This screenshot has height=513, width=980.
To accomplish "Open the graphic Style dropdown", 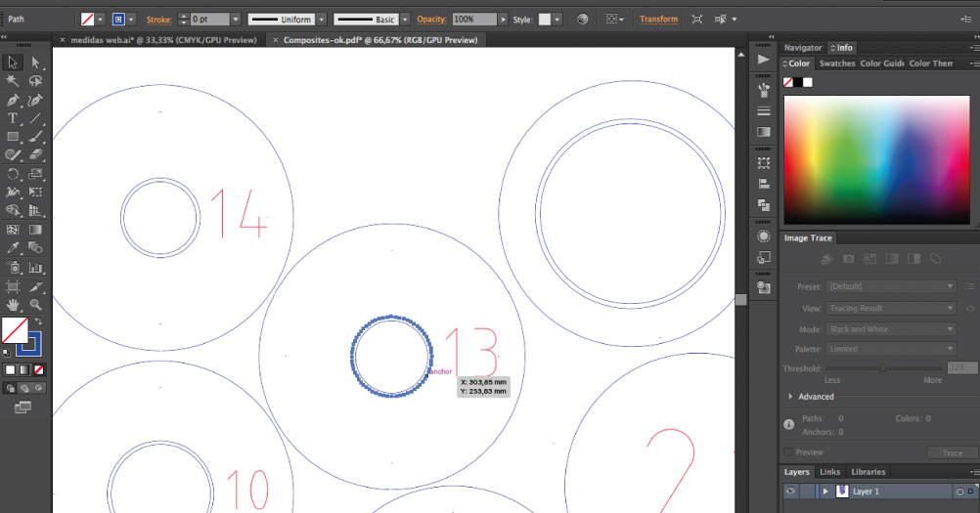I will (x=557, y=20).
